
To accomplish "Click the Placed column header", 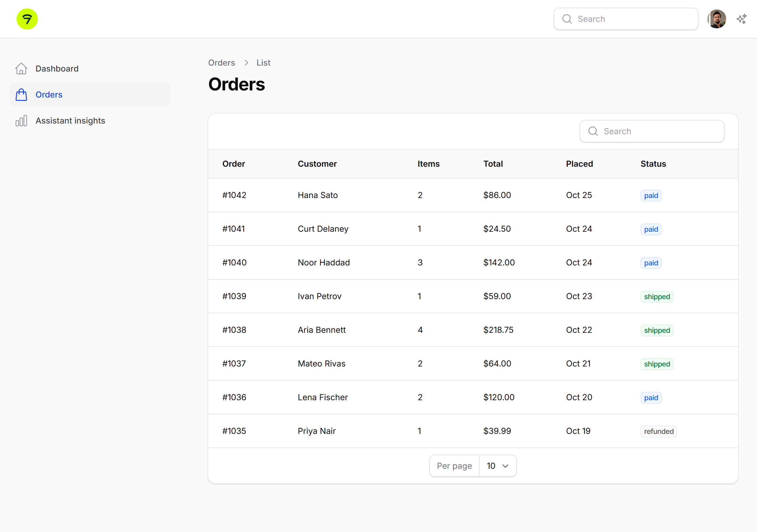I will [x=579, y=164].
